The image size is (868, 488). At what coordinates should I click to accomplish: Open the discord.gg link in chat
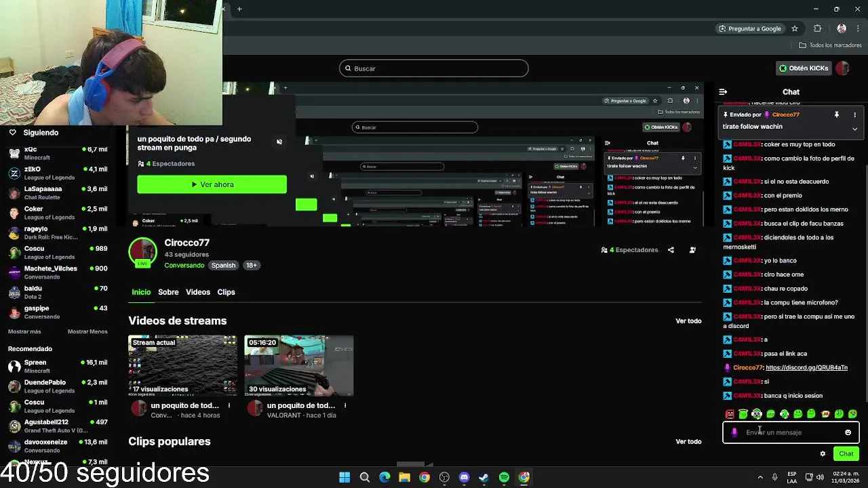tap(806, 368)
